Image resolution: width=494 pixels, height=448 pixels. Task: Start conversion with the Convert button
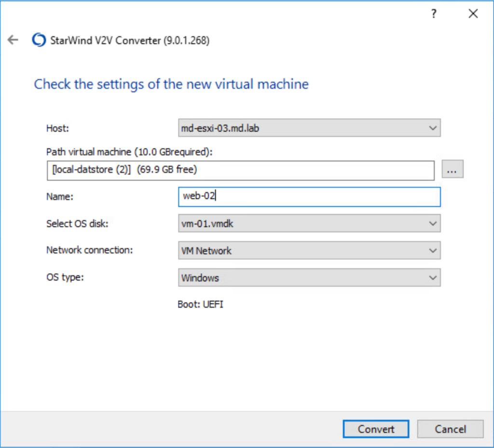[376, 429]
